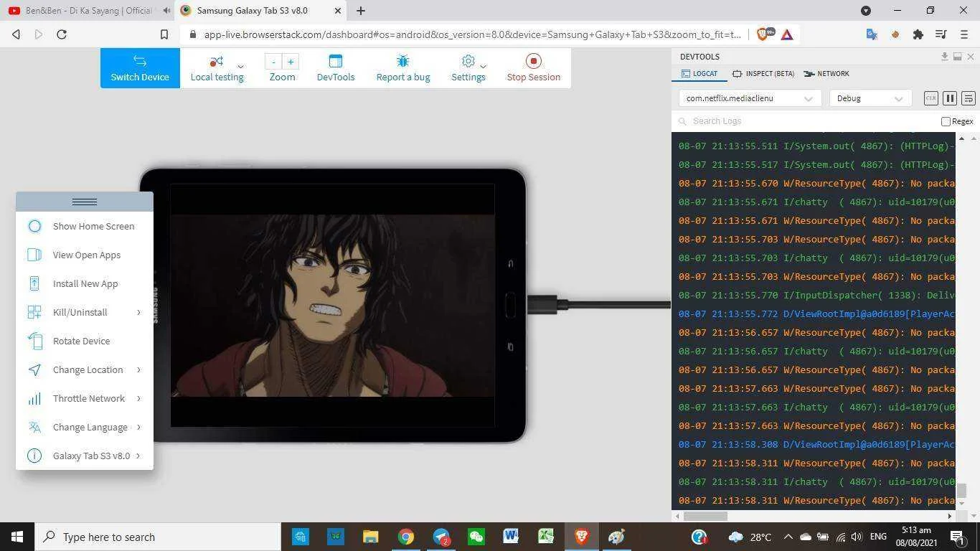Mute the Ben&Ben YouTube tab
This screenshot has height=551, width=980.
(x=167, y=11)
